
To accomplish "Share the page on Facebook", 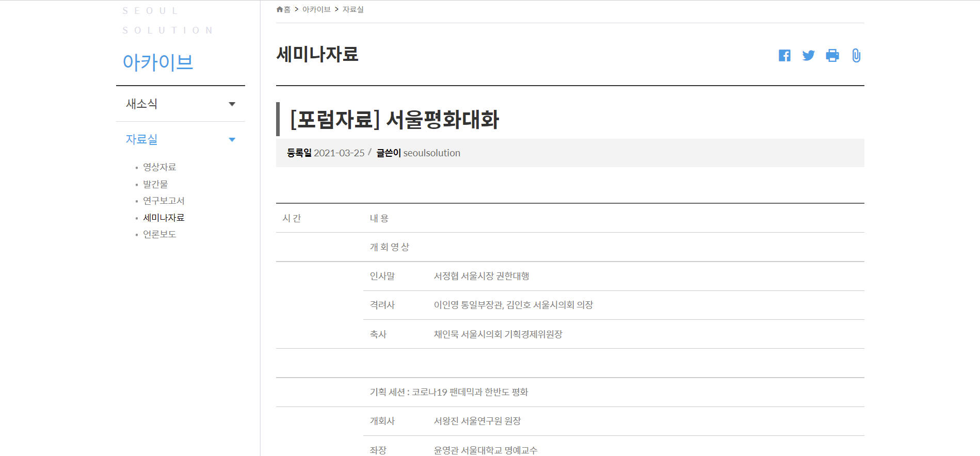I will point(784,56).
